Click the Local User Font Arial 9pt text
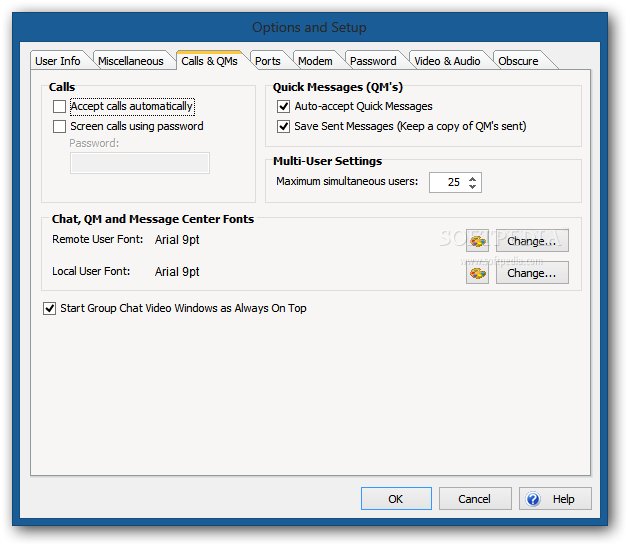The image size is (628, 546). (177, 272)
